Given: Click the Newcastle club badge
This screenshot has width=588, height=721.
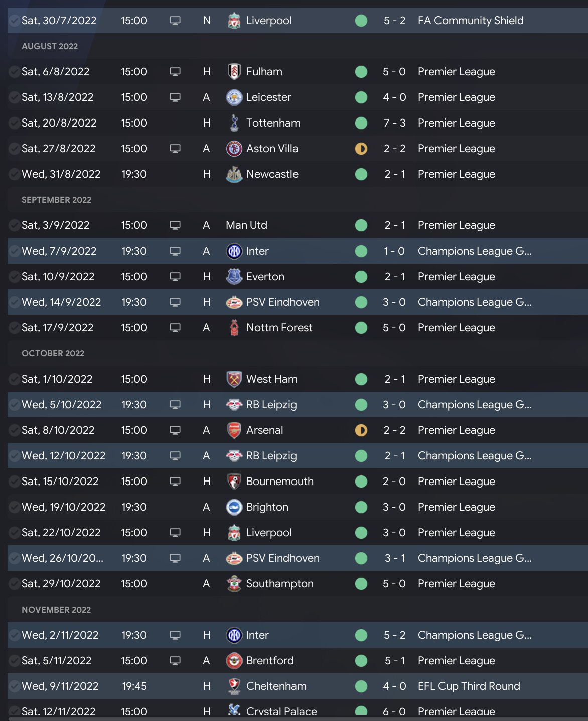Looking at the screenshot, I should 234,174.
